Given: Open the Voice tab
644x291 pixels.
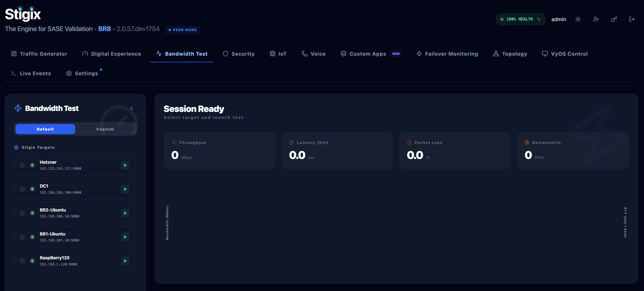Looking at the screenshot, I should coord(314,54).
